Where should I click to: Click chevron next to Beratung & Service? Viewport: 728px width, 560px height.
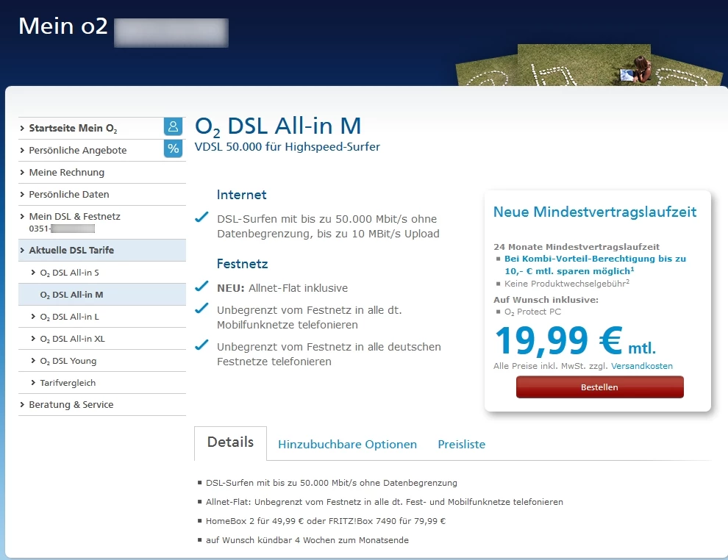(22, 405)
